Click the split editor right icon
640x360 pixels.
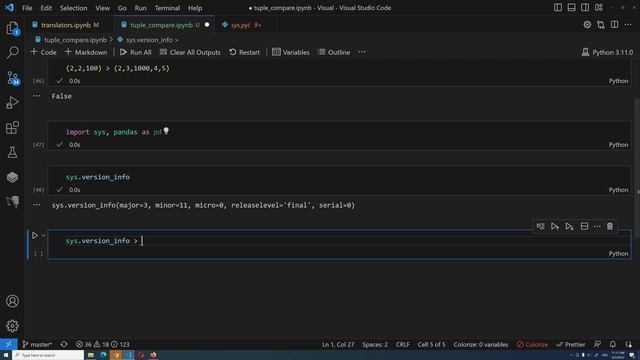(x=615, y=25)
